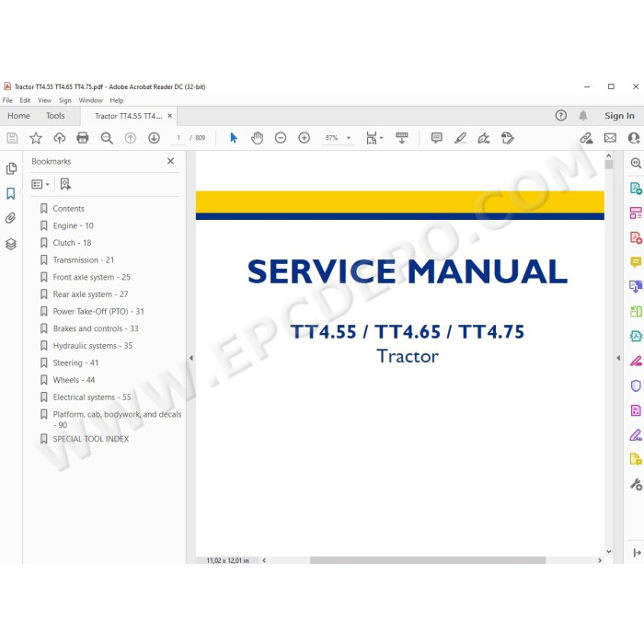The height and width of the screenshot is (644, 644).
Task: Click the Sign In button
Action: (619, 116)
